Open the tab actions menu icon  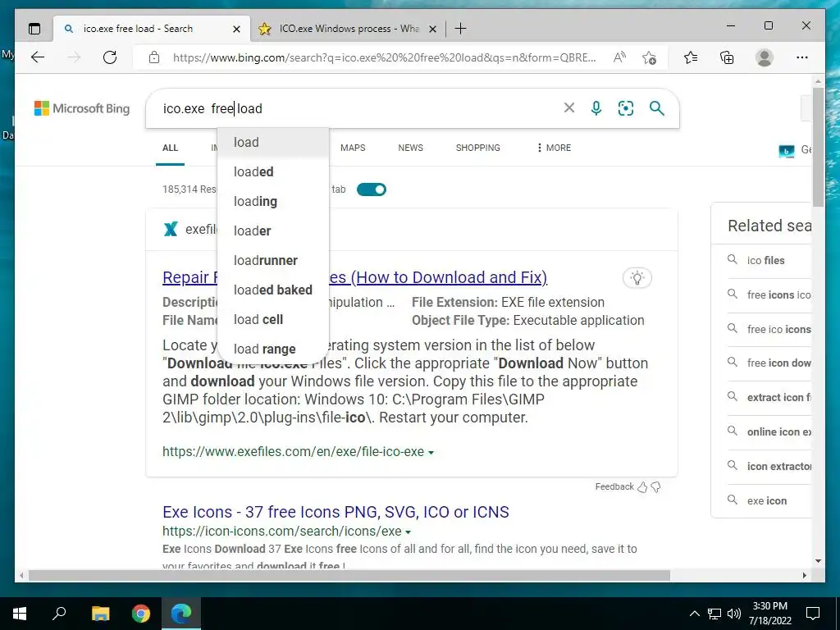point(34,29)
